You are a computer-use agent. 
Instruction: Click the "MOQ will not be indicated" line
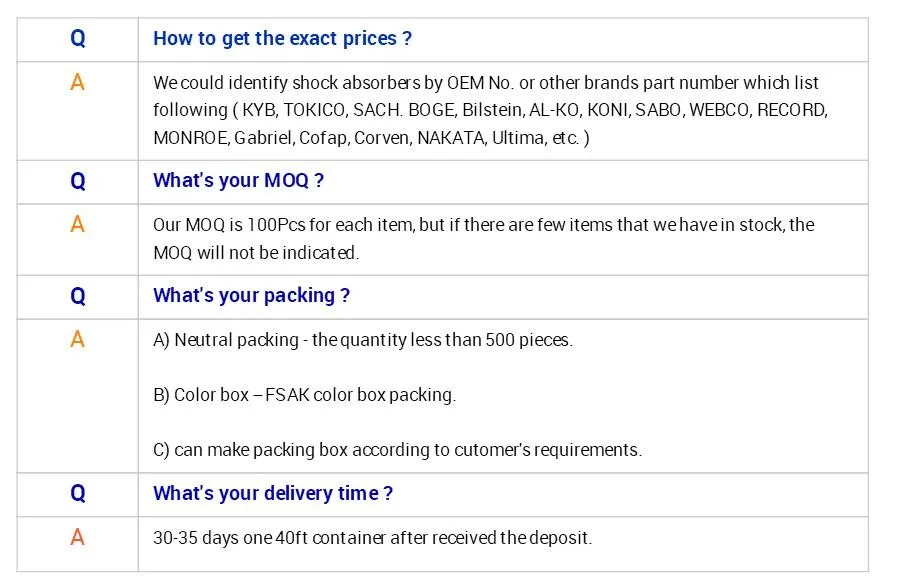point(255,253)
